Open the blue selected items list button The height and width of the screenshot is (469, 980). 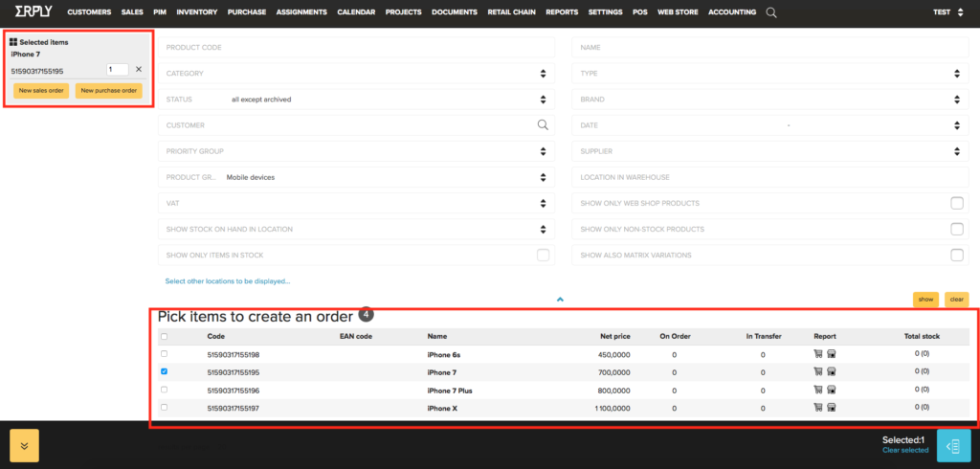tap(954, 445)
